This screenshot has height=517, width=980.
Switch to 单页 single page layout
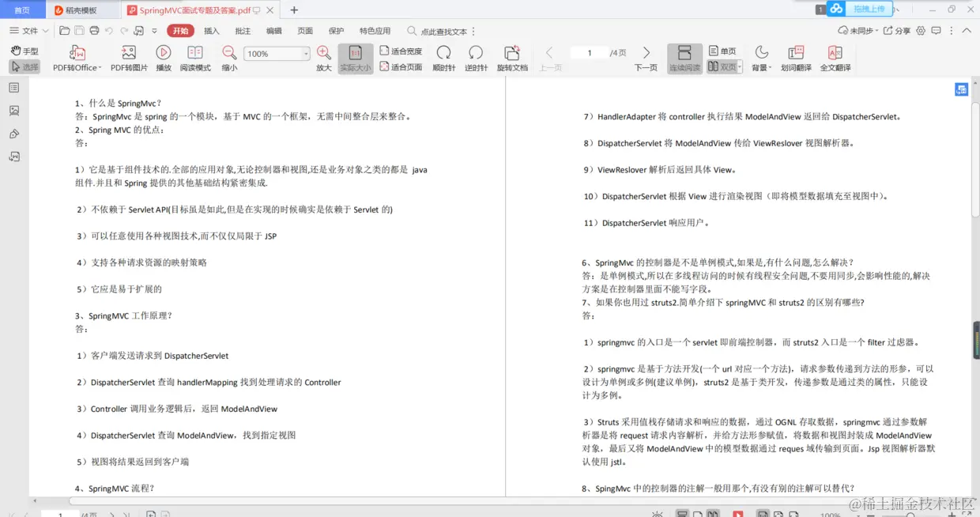click(722, 51)
